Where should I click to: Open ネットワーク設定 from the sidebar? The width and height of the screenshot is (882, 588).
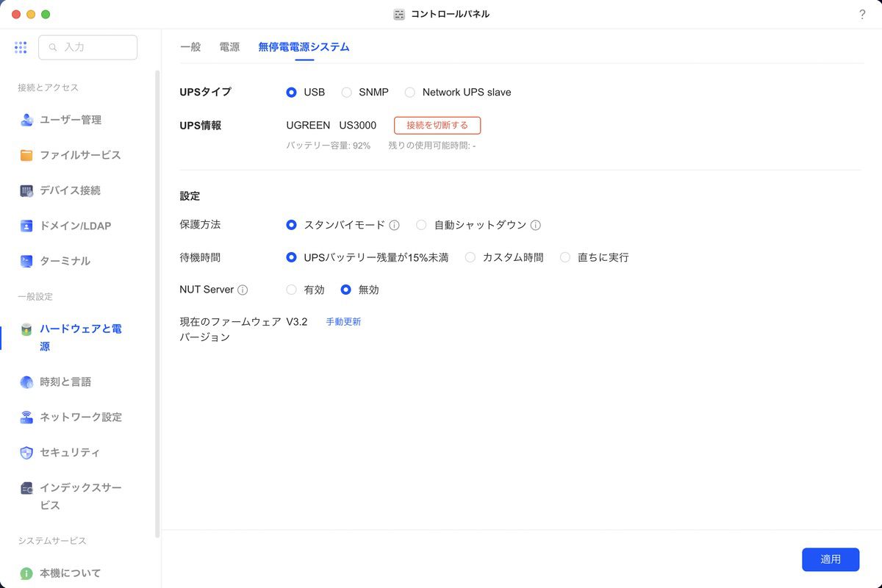80,417
